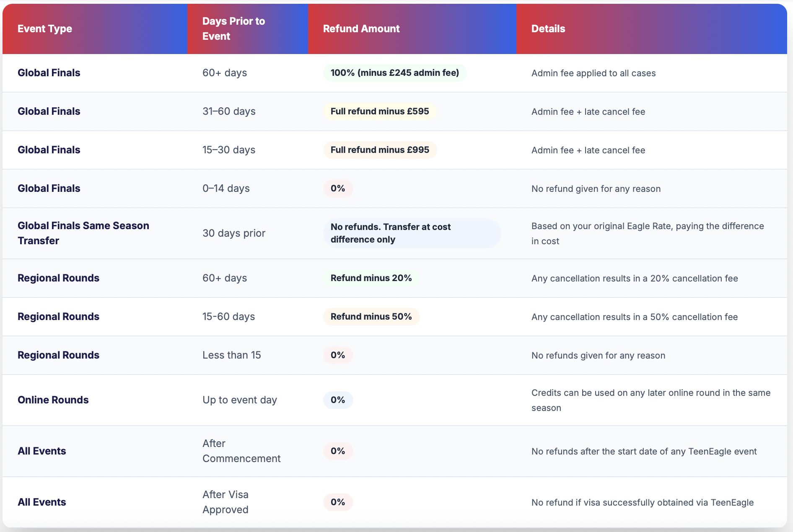Click the Full refund minus £595 badge
This screenshot has height=532, width=793.
click(380, 111)
